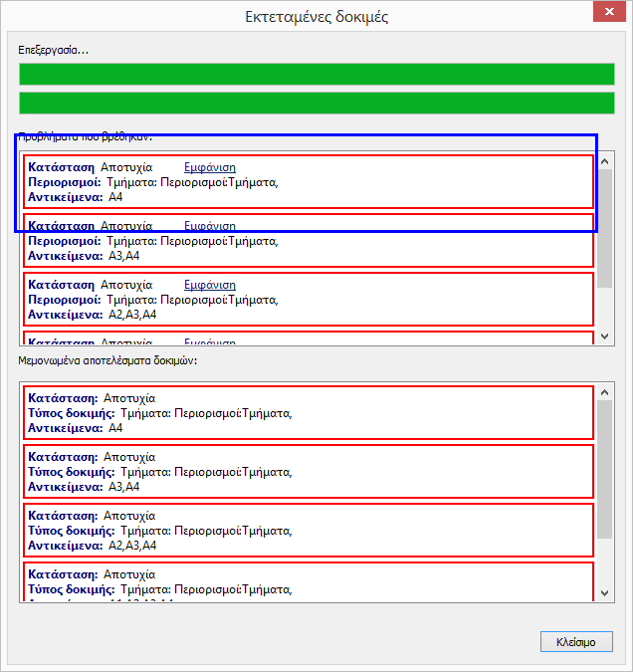This screenshot has width=633, height=672.
Task: Click the lower green progress bar
Action: pos(316,103)
